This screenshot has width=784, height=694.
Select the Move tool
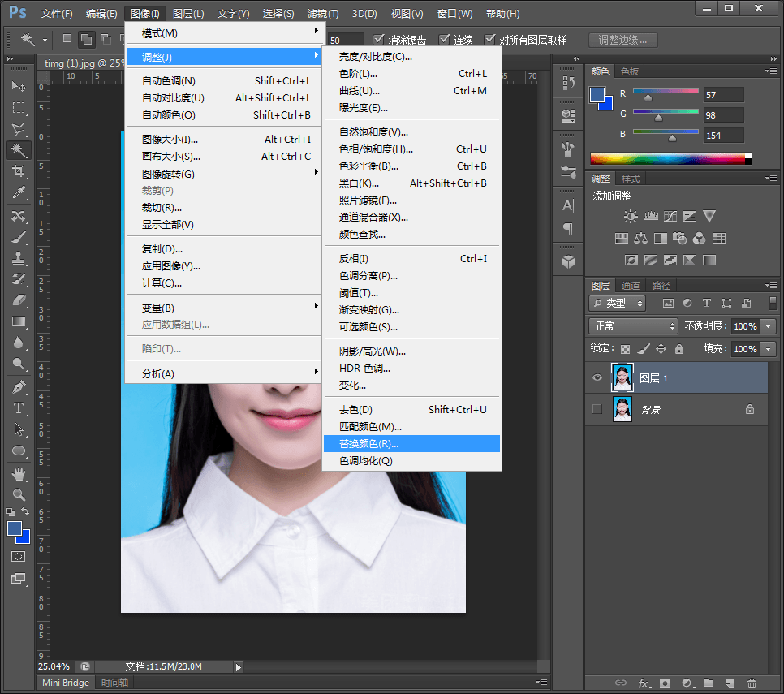[x=19, y=87]
